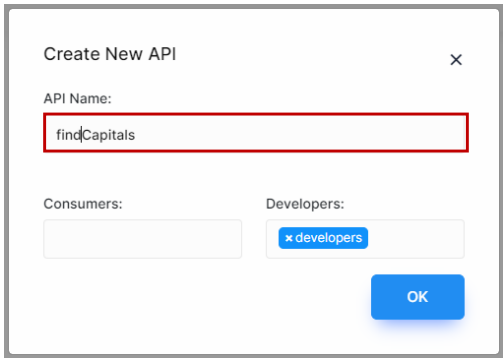Click the Create New API title

(x=110, y=54)
